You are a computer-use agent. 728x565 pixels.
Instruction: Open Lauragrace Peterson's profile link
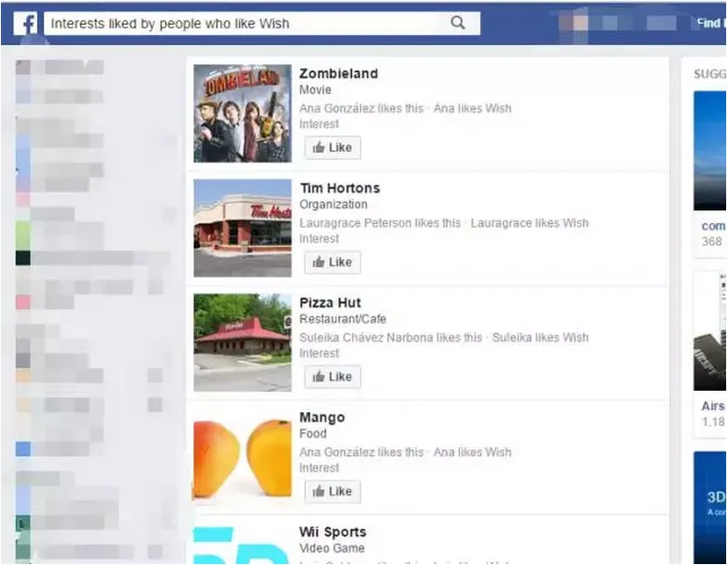click(355, 223)
